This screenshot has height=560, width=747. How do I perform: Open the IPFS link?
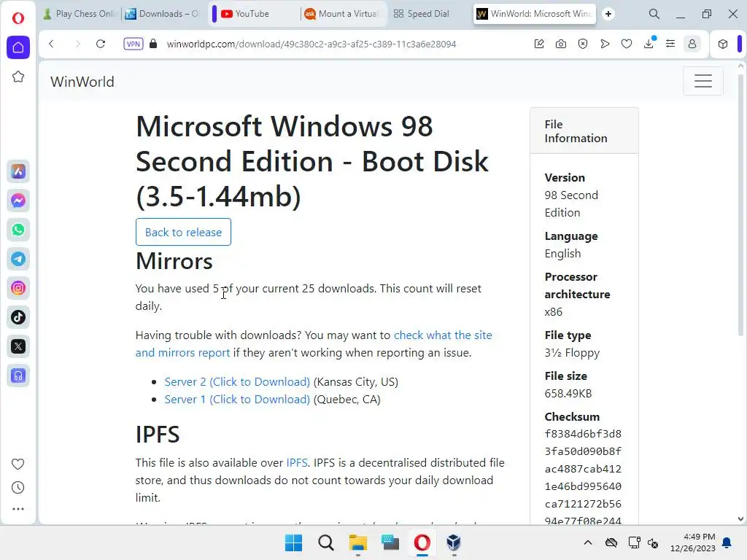pyautogui.click(x=296, y=463)
